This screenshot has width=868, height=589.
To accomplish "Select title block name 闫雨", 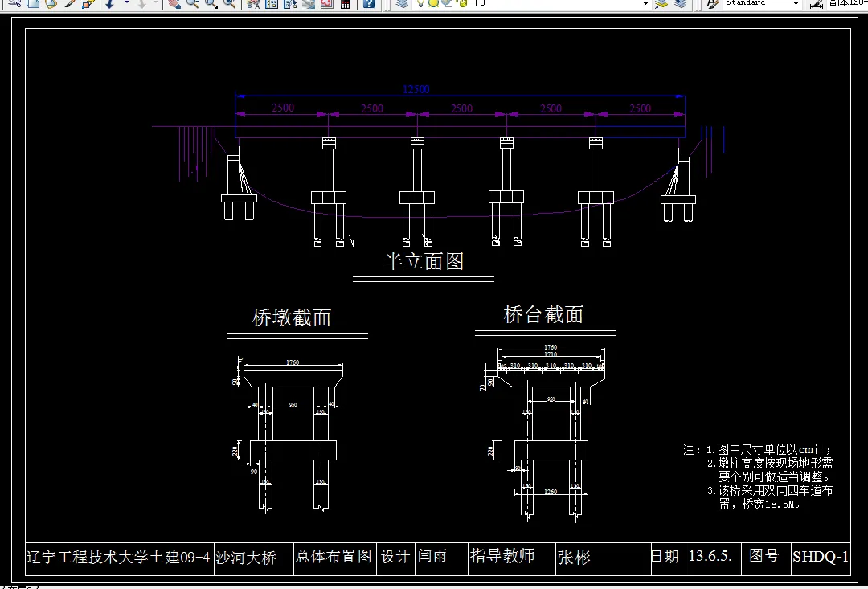I will (x=432, y=555).
